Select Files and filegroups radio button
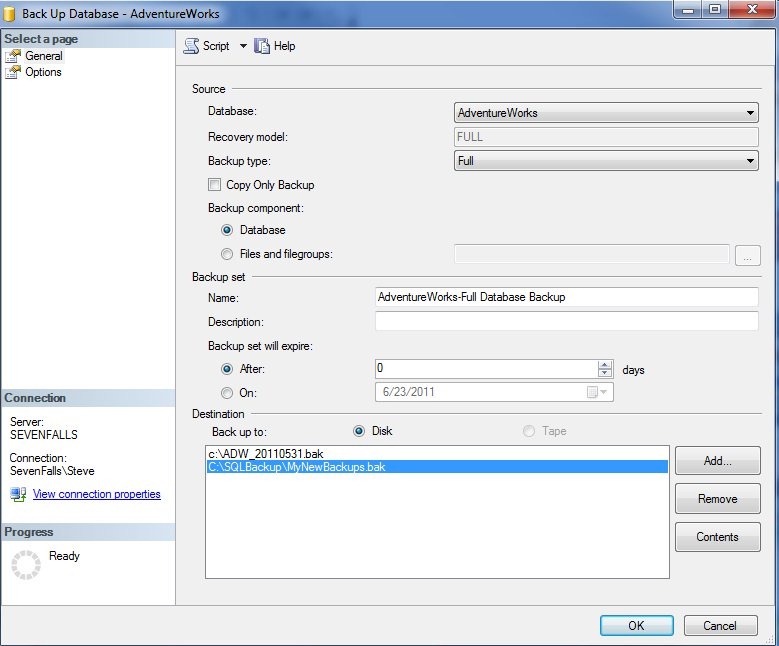Viewport: 779px width, 646px height. 228,254
